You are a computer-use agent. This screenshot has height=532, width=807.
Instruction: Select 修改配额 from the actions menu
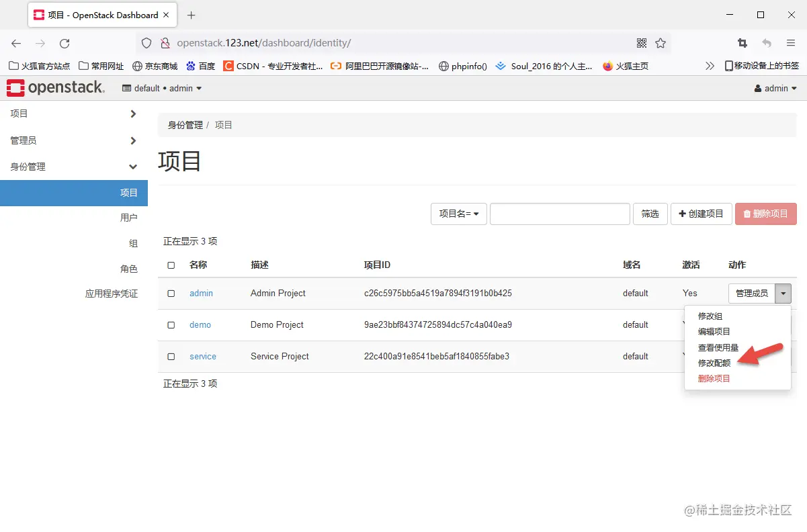point(714,363)
